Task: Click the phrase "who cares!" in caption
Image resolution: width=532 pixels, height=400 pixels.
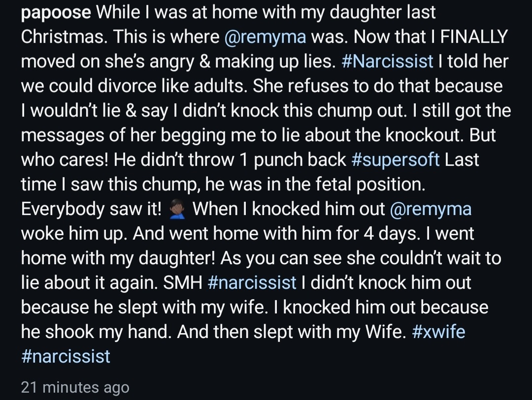Action: [x=65, y=160]
